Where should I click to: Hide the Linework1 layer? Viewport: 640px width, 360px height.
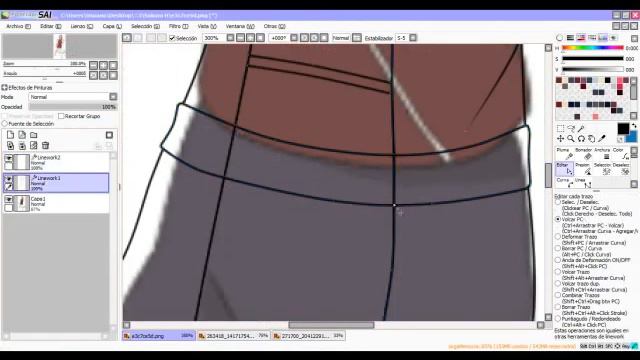(8, 179)
